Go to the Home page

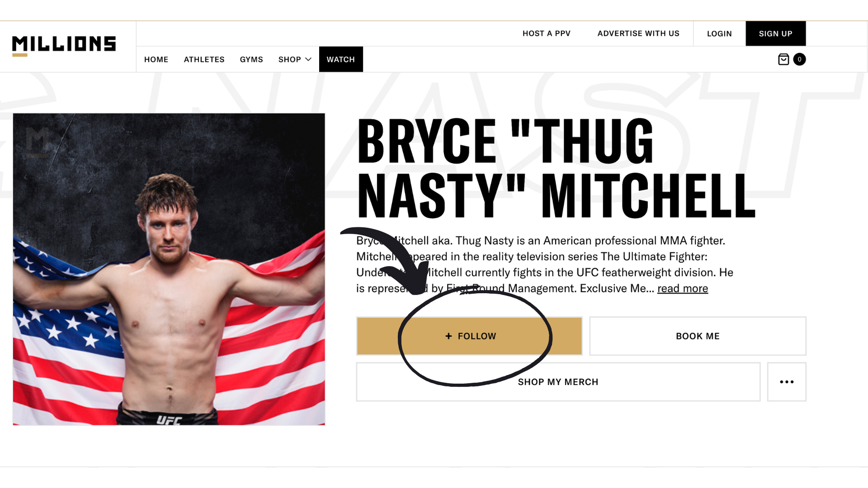pyautogui.click(x=156, y=59)
